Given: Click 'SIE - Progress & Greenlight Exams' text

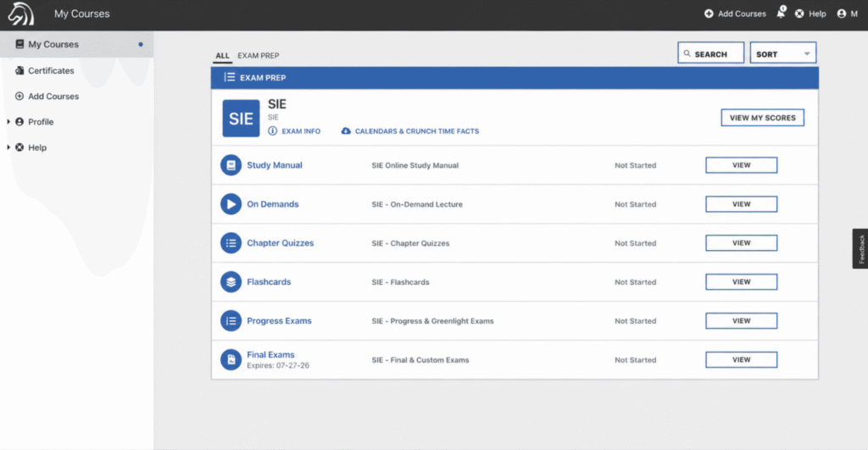Looking at the screenshot, I should [432, 321].
